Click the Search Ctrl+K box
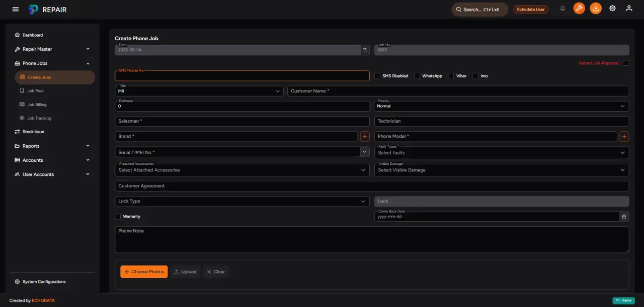This screenshot has width=644, height=307. pyautogui.click(x=479, y=10)
